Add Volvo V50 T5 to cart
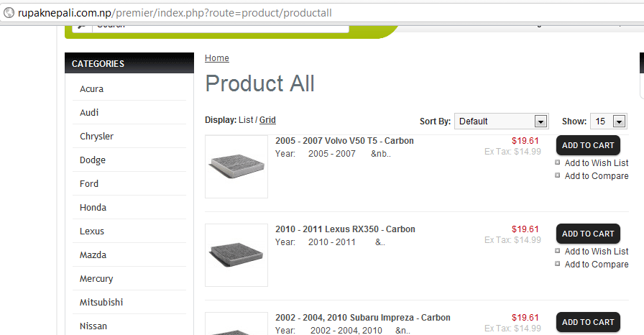644x335 pixels. pyautogui.click(x=587, y=145)
